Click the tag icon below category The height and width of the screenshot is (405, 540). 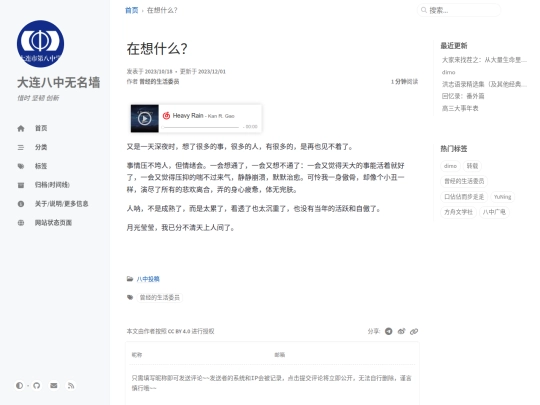click(x=130, y=297)
